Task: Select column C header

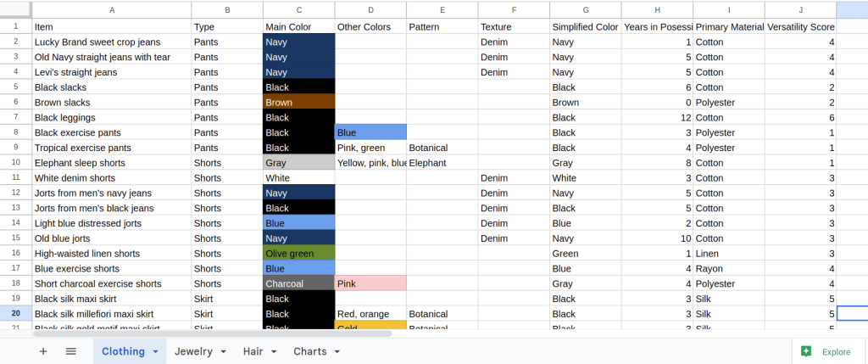Action: (299, 9)
